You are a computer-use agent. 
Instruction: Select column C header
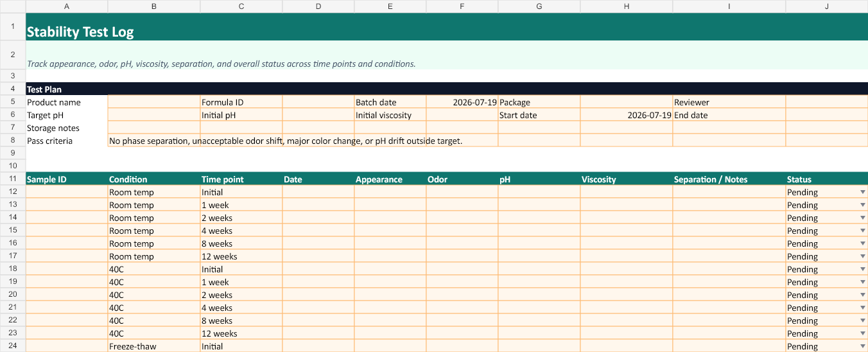(x=241, y=6)
